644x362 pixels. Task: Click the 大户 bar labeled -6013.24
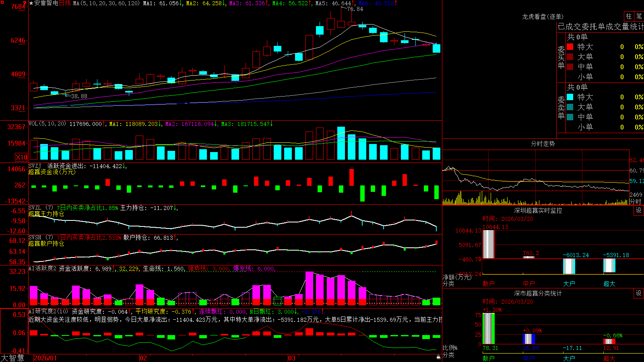pyautogui.click(x=569, y=266)
